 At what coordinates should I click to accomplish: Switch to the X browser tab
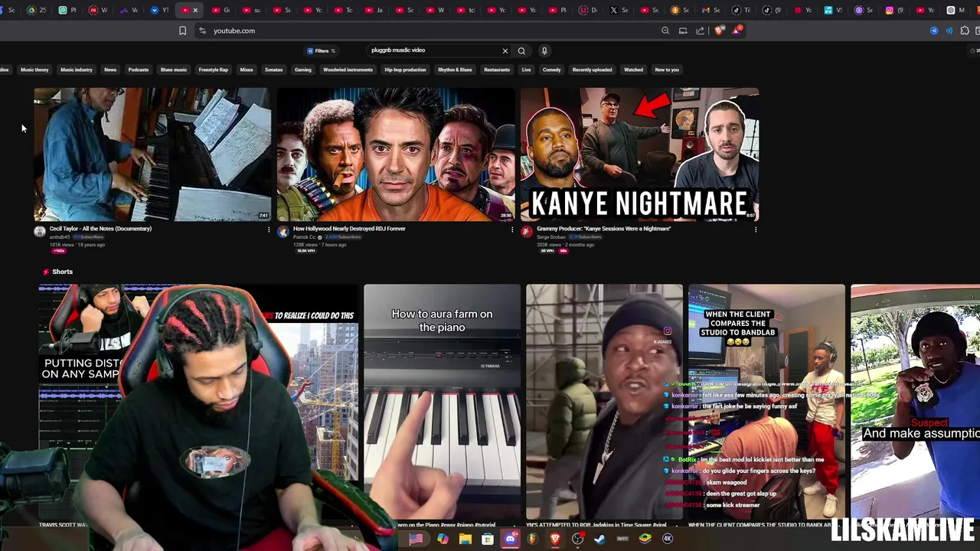pos(614,10)
